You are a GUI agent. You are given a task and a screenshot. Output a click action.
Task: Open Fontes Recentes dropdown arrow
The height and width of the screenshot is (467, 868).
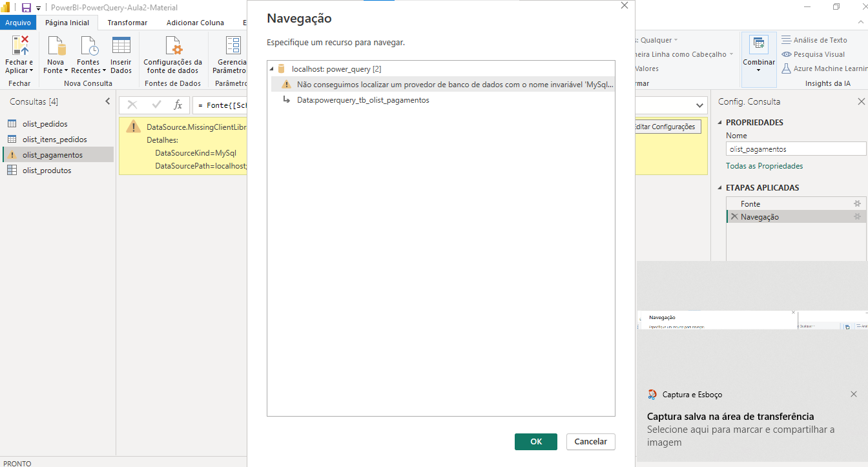[104, 70]
